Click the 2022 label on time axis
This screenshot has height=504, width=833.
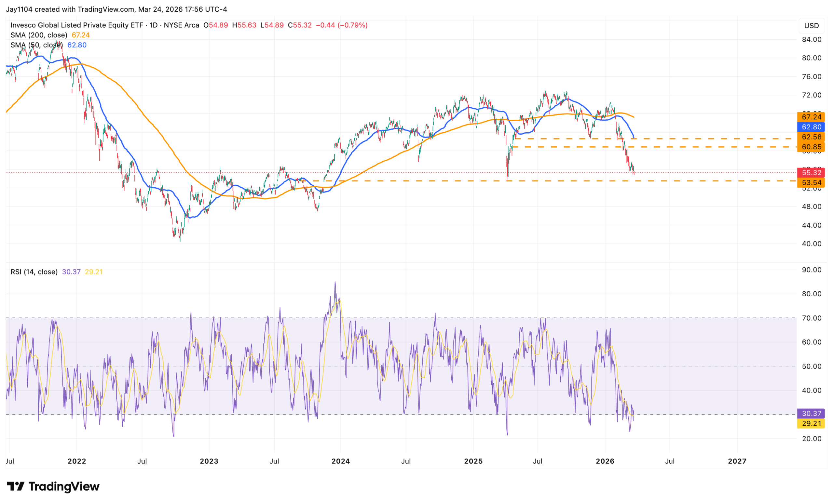[x=77, y=461]
